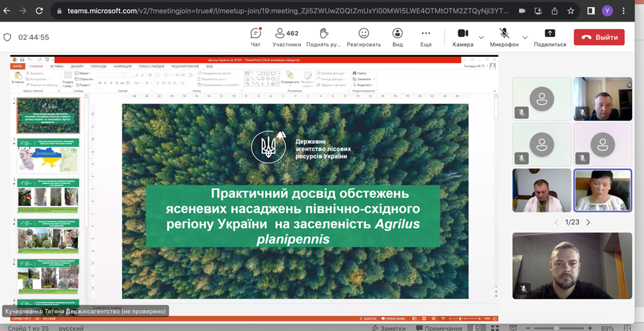Unmute using the Микрофон button
644x331 pixels.
pos(504,37)
